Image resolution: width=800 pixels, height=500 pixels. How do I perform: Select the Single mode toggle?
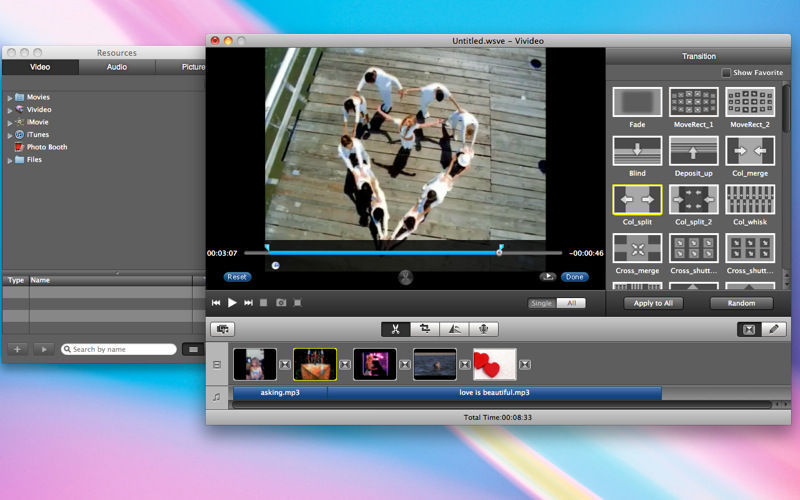[x=542, y=303]
